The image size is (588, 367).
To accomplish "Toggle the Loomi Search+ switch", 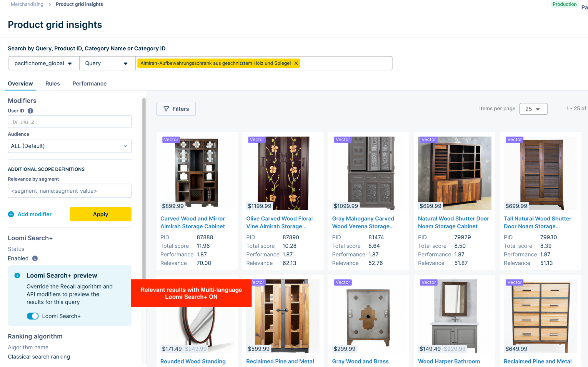I will pos(33,316).
